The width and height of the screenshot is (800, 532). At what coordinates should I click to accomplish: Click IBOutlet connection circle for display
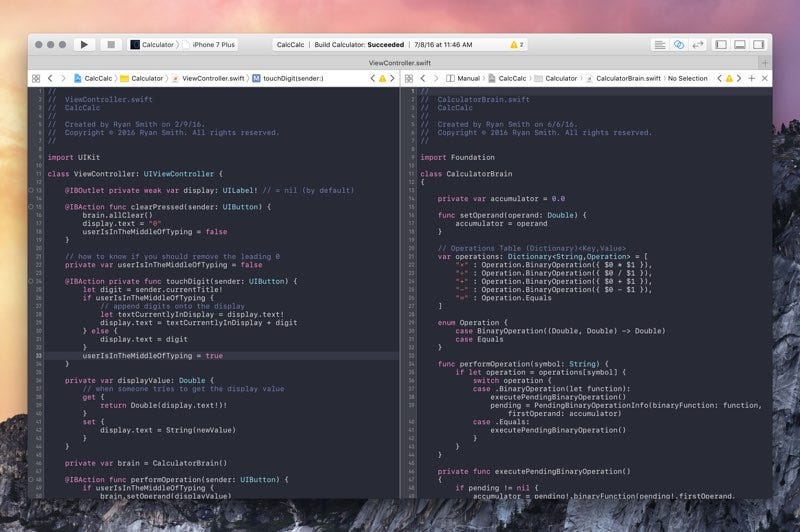point(31,190)
